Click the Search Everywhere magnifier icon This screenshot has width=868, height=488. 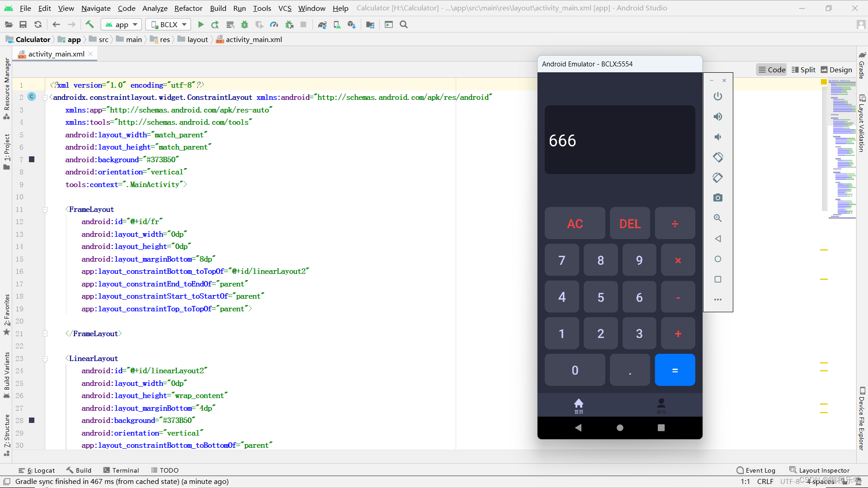[404, 25]
